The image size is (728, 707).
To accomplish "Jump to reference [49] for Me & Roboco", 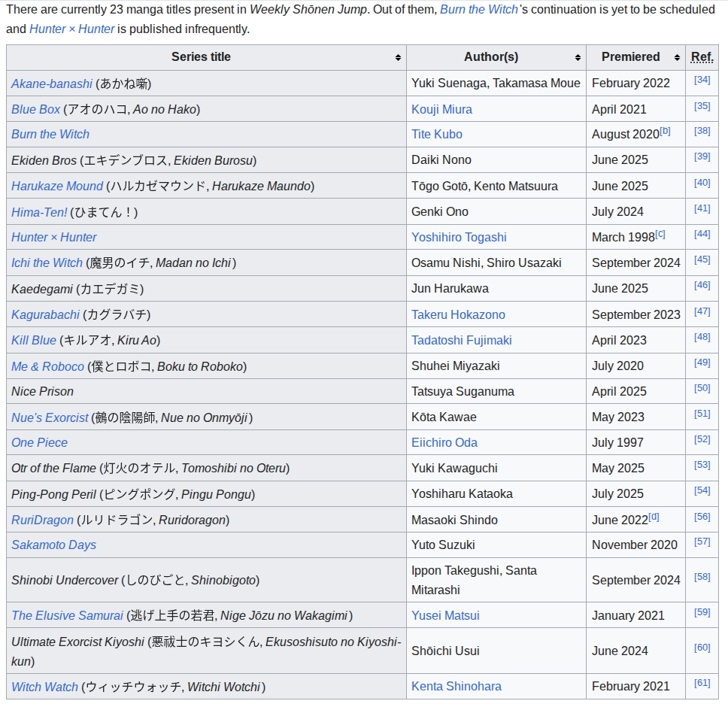I will (702, 363).
